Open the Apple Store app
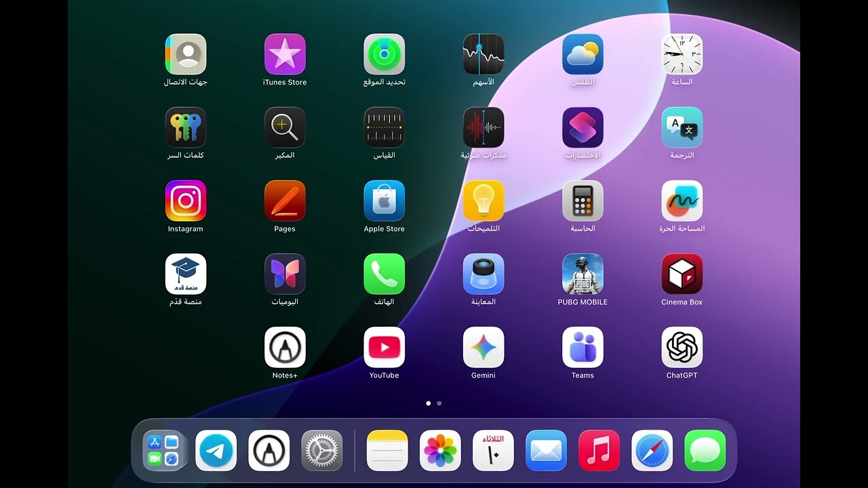The width and height of the screenshot is (868, 488). (x=384, y=201)
